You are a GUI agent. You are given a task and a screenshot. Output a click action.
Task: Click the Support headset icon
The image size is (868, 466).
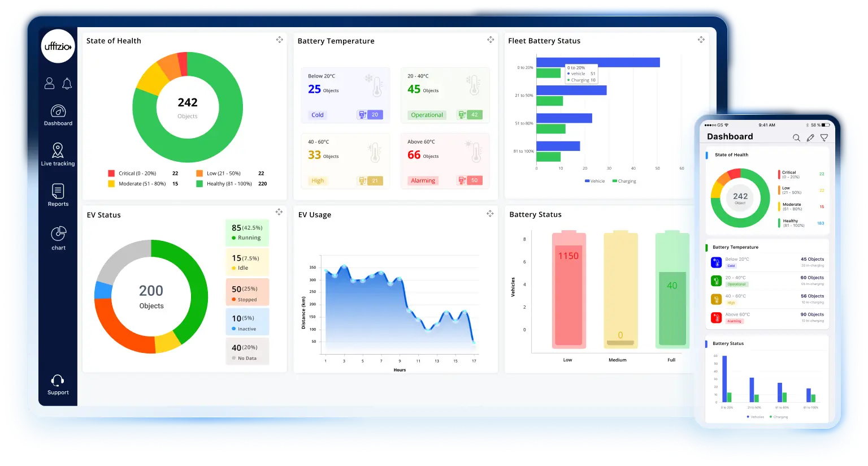click(58, 381)
